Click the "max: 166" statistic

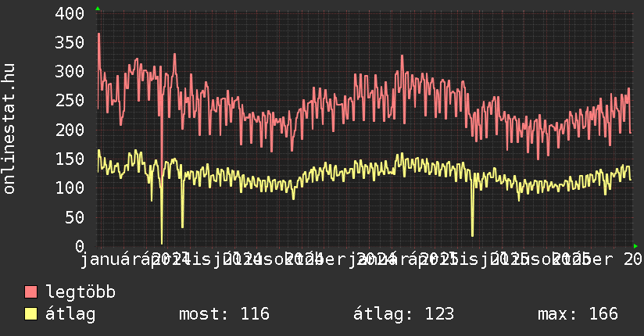click(578, 314)
